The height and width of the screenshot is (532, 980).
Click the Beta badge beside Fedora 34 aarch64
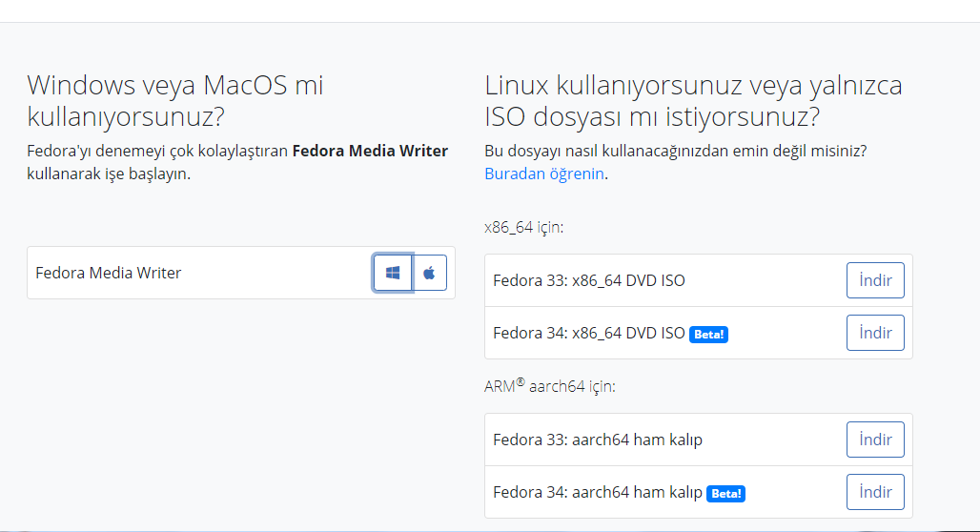click(725, 494)
